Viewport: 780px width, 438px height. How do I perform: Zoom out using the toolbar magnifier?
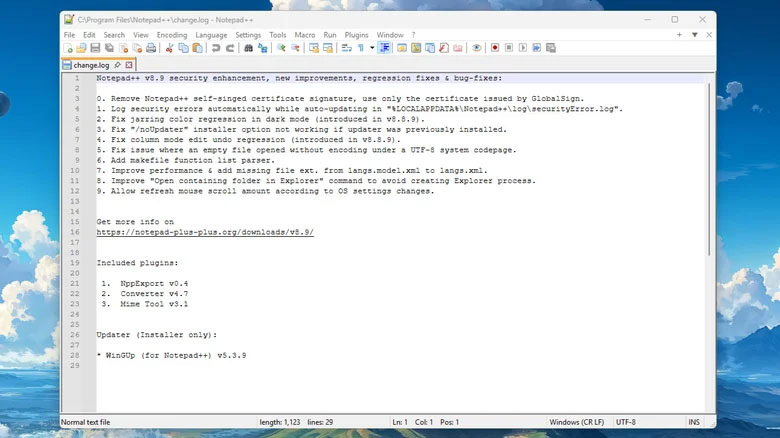pos(295,48)
